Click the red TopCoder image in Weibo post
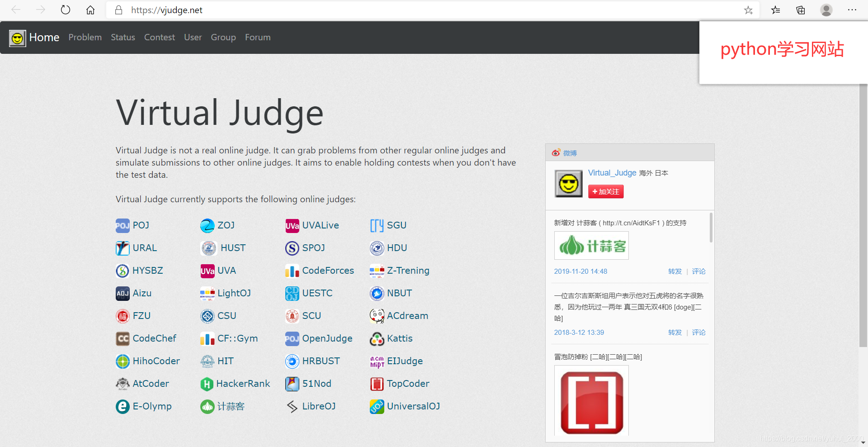868x447 pixels. coord(591,401)
